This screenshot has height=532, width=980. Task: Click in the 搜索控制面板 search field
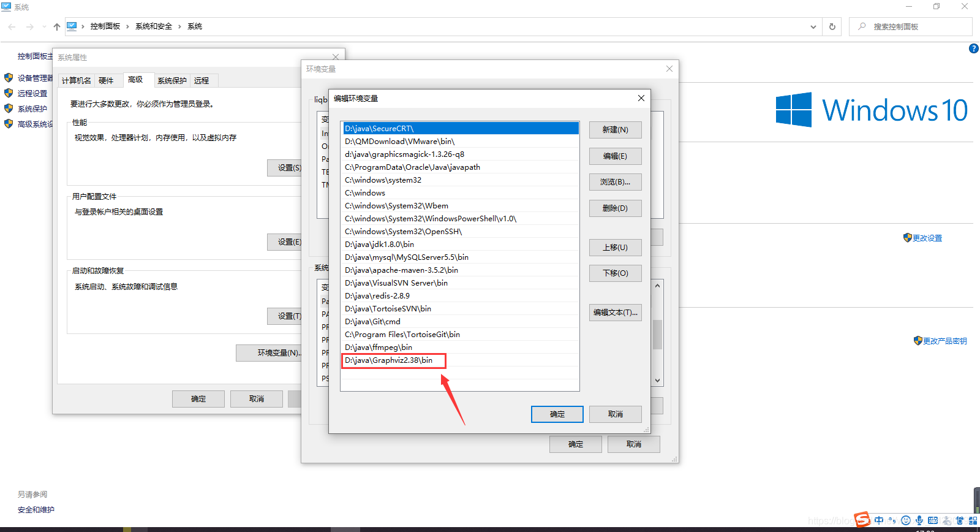(x=911, y=26)
